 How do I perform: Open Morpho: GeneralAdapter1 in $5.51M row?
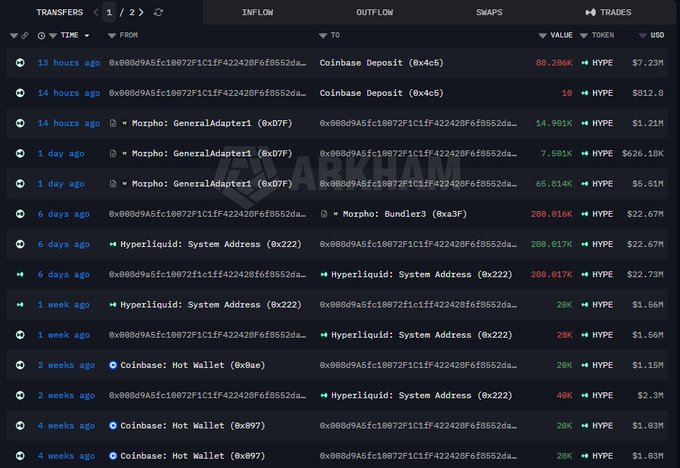(212, 184)
